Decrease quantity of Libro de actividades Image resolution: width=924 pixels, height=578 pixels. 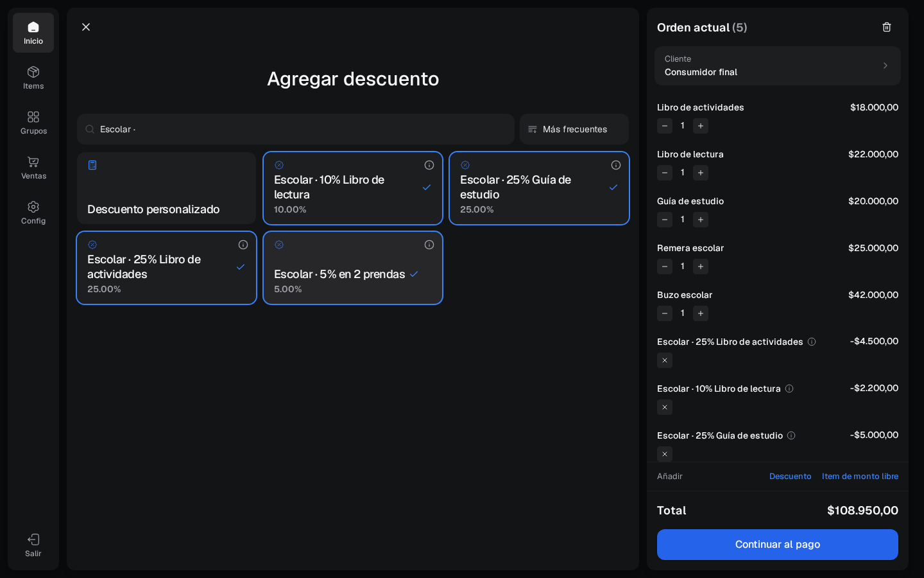click(665, 126)
